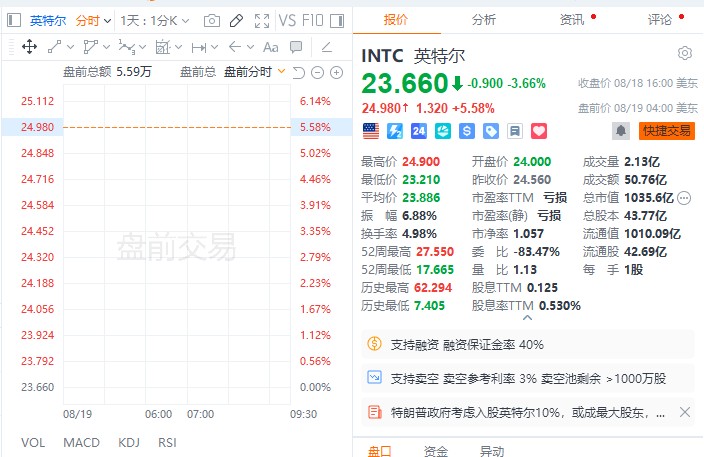Click the 盘前总额 5.59万 value

(x=107, y=72)
